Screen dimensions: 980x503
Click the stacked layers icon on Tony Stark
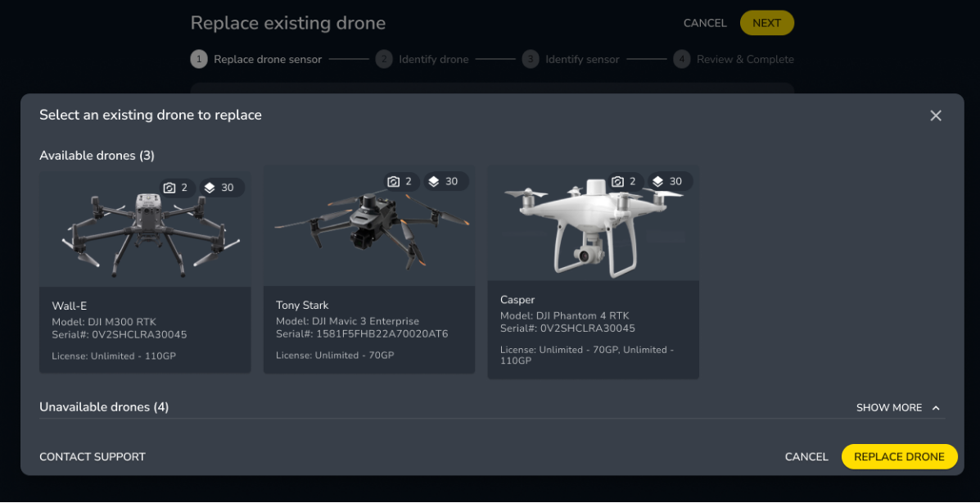tap(434, 181)
